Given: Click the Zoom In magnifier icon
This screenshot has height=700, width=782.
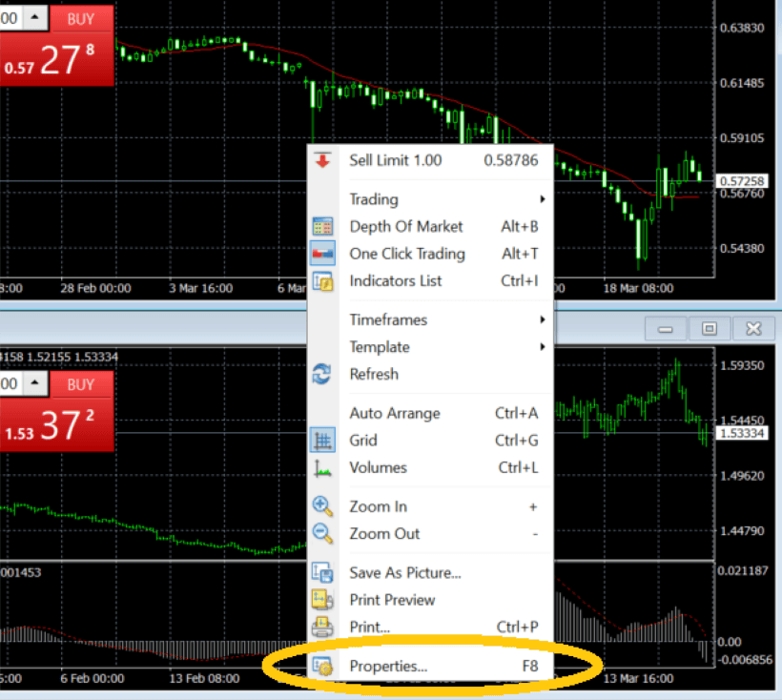Looking at the screenshot, I should coord(322,506).
